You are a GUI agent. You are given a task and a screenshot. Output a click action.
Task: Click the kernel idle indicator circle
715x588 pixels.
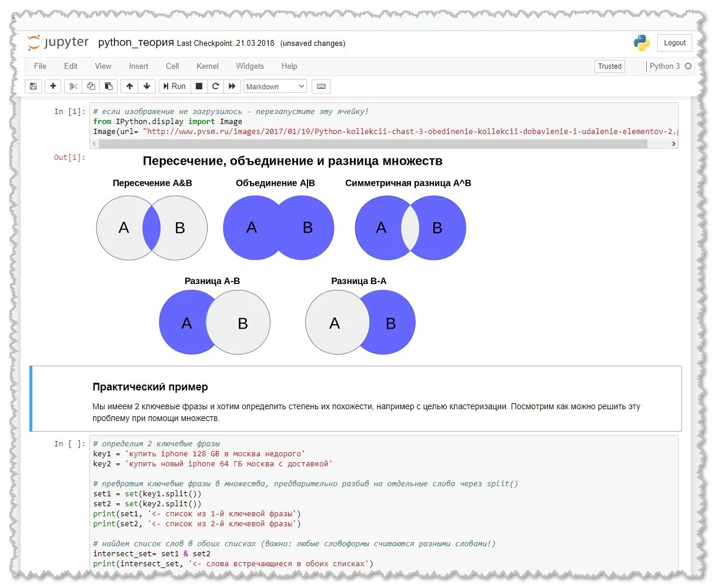[x=688, y=66]
